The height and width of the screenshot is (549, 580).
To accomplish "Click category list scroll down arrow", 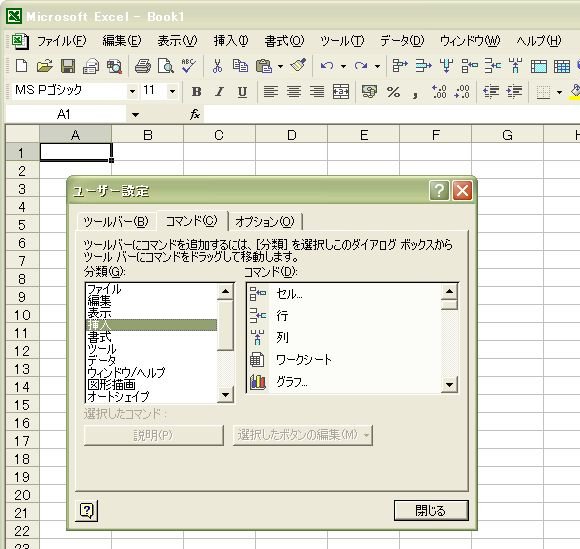I will [x=225, y=394].
